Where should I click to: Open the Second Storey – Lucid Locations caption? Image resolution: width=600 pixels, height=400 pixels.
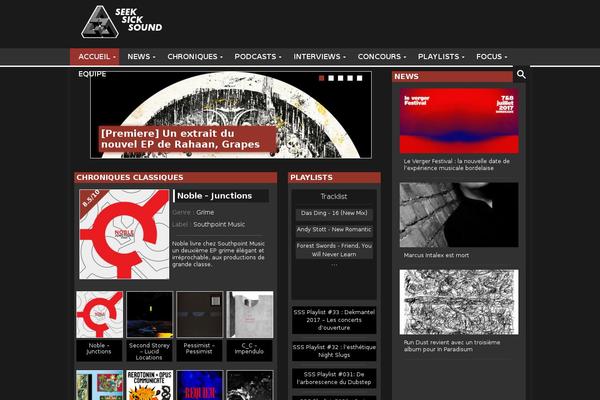click(x=149, y=351)
